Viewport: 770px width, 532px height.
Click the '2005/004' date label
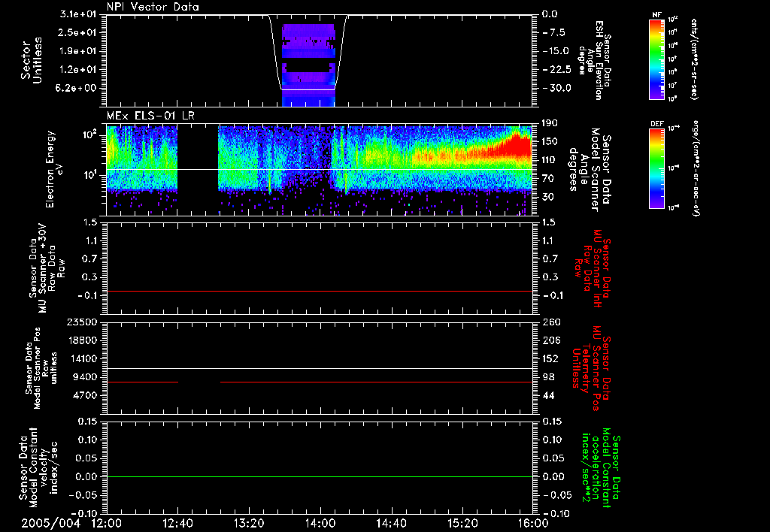50,523
